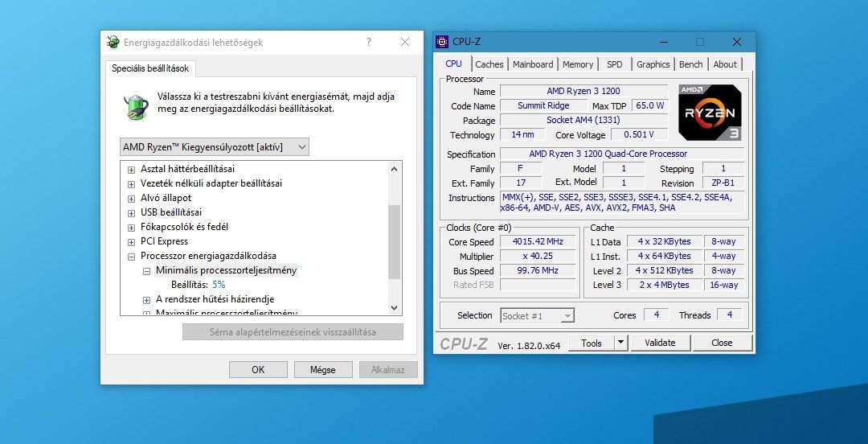This screenshot has height=444, width=868.
Task: Click the empty Rated FSB field
Action: coord(538,285)
